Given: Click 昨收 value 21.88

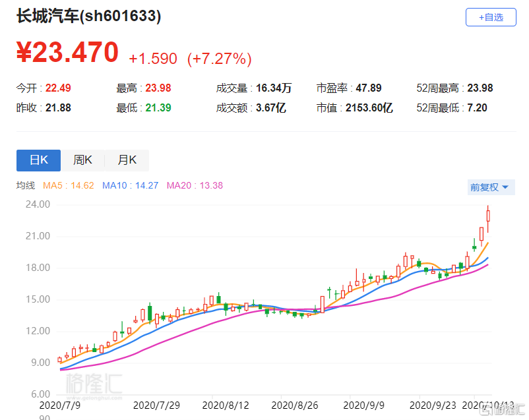Looking at the screenshot, I should tap(58, 108).
